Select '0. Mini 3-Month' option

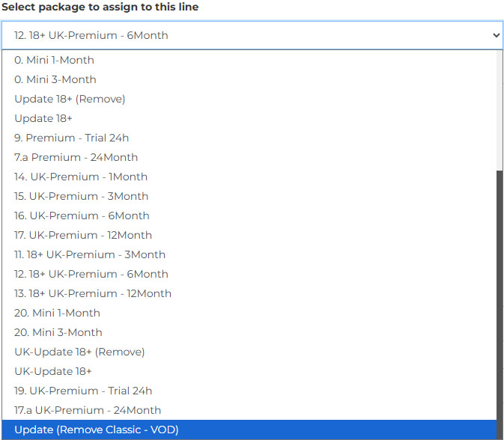click(55, 79)
